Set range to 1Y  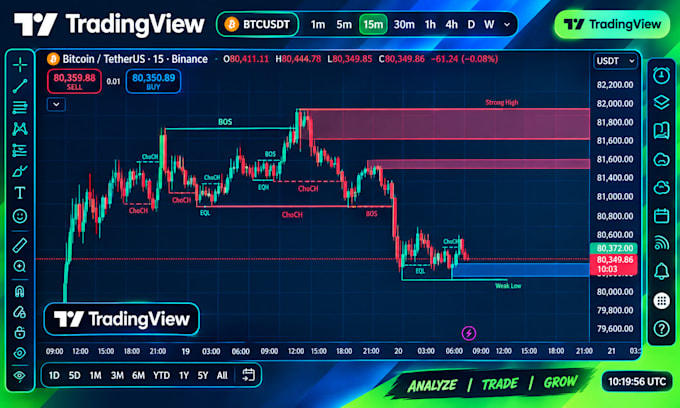pos(184,375)
